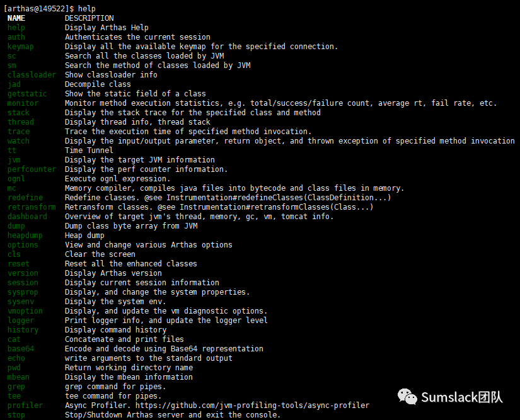This screenshot has height=420, width=520.
Task: Click the 'vmoption' command entry
Action: tap(25, 311)
